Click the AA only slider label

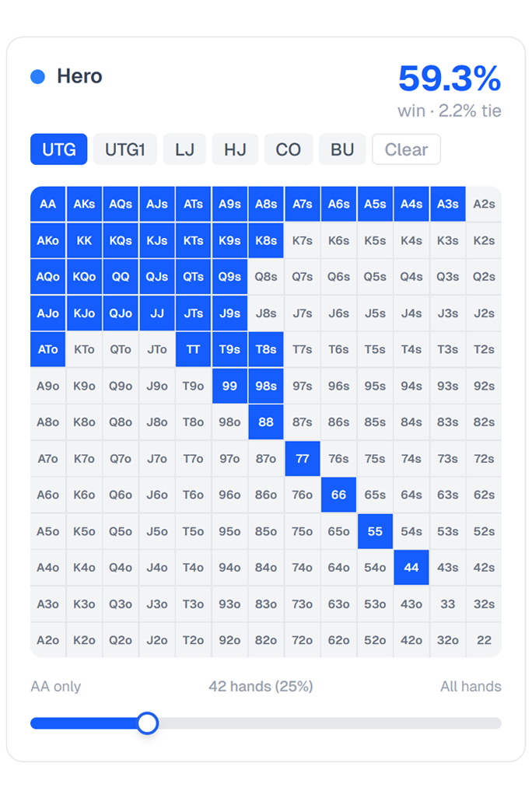(56, 686)
